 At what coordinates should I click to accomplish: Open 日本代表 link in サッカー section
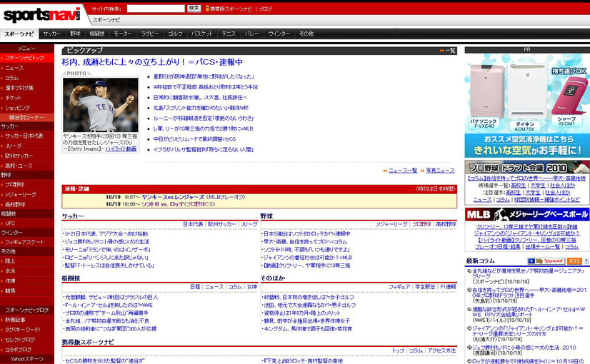[x=193, y=224]
